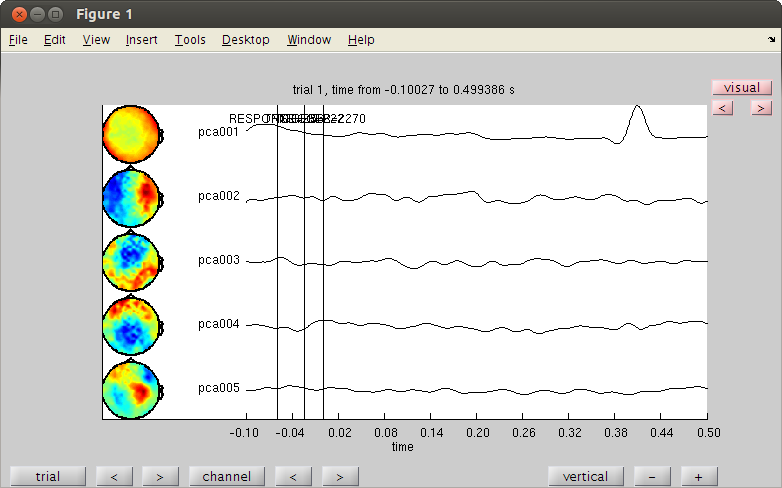782x488 pixels.
Task: Open the Help menu
Action: coord(361,40)
